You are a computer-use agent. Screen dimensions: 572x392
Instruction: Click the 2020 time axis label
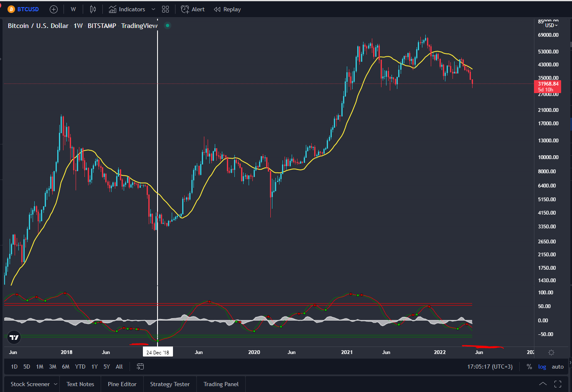(x=254, y=352)
